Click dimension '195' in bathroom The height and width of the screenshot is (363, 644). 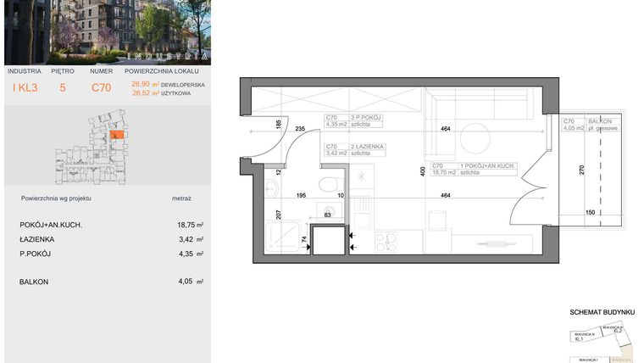301,195
